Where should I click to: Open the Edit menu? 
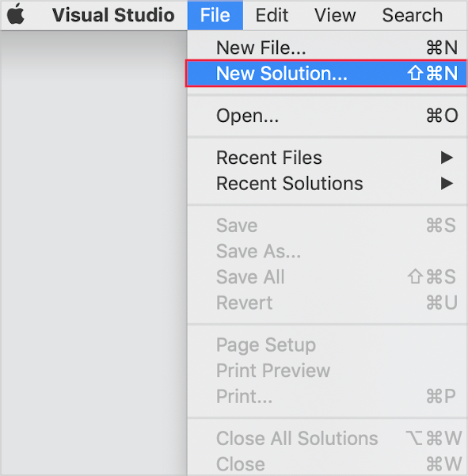[x=272, y=15]
